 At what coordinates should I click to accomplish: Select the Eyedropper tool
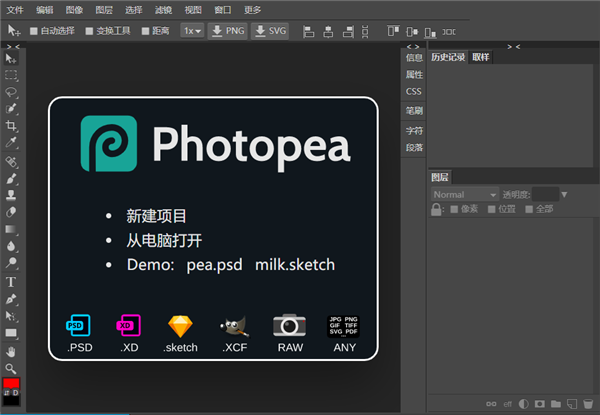[x=11, y=142]
